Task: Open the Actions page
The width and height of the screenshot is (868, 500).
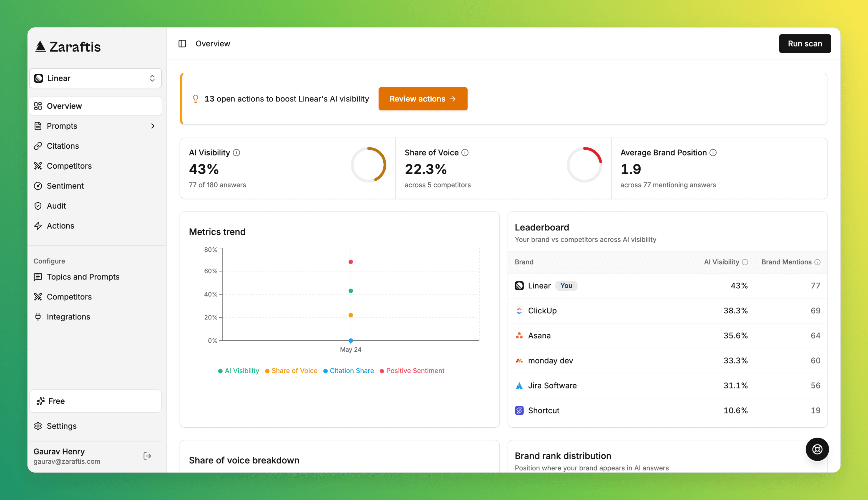Action: [x=95, y=226]
